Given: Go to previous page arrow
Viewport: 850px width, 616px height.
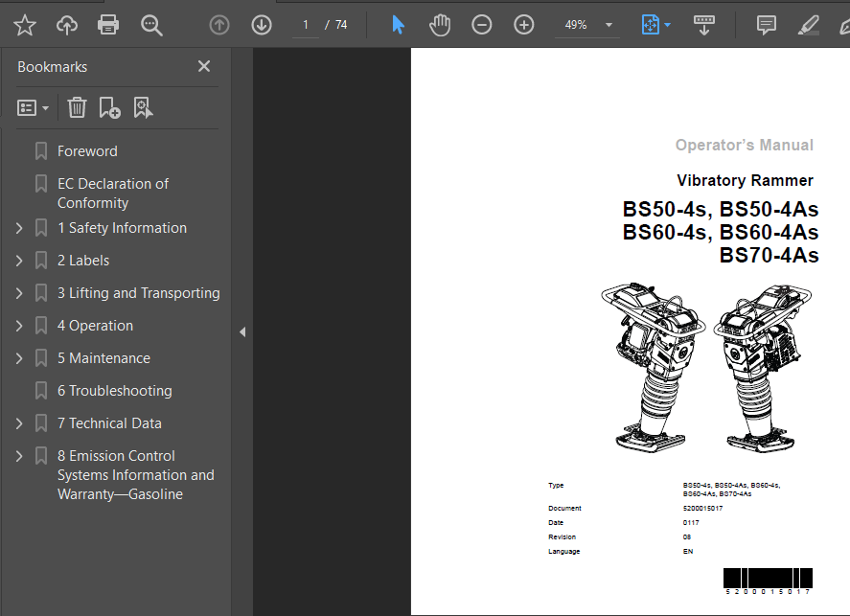Looking at the screenshot, I should [219, 25].
